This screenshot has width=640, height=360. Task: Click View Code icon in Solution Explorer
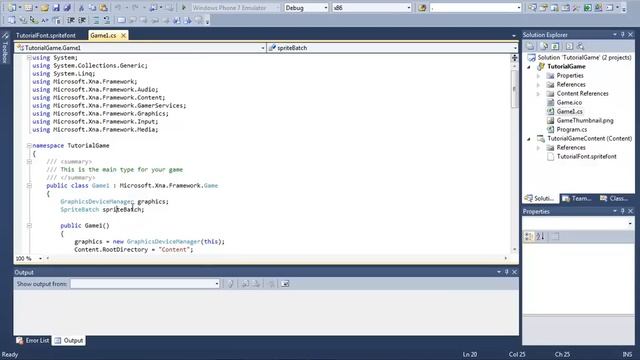pos(569,46)
